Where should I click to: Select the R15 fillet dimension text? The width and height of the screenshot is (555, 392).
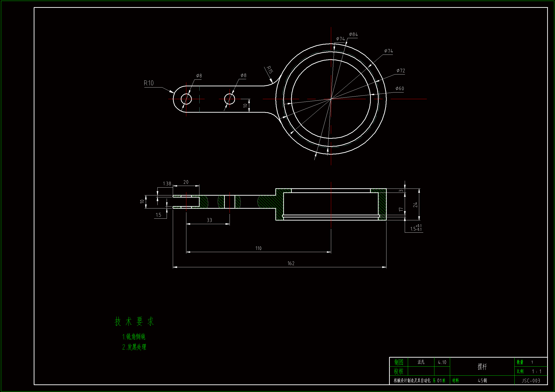click(x=269, y=70)
